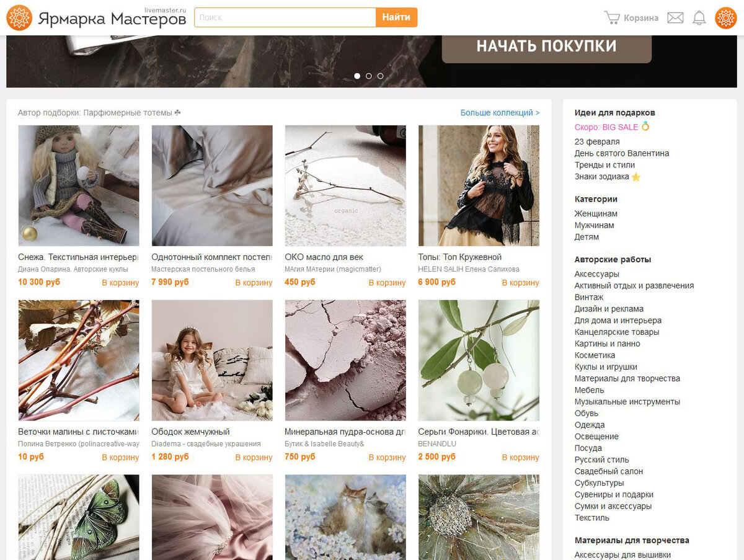Image resolution: width=744 pixels, height=560 pixels.
Task: Open the Винтаж category
Action: coord(589,297)
